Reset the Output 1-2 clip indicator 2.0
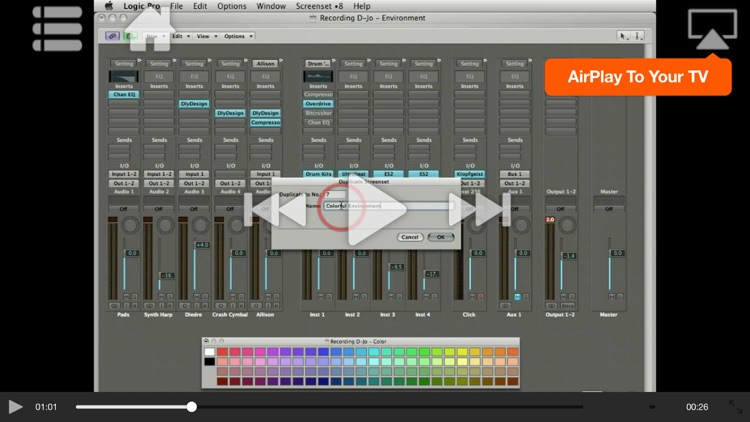This screenshot has height=422, width=750. click(550, 220)
